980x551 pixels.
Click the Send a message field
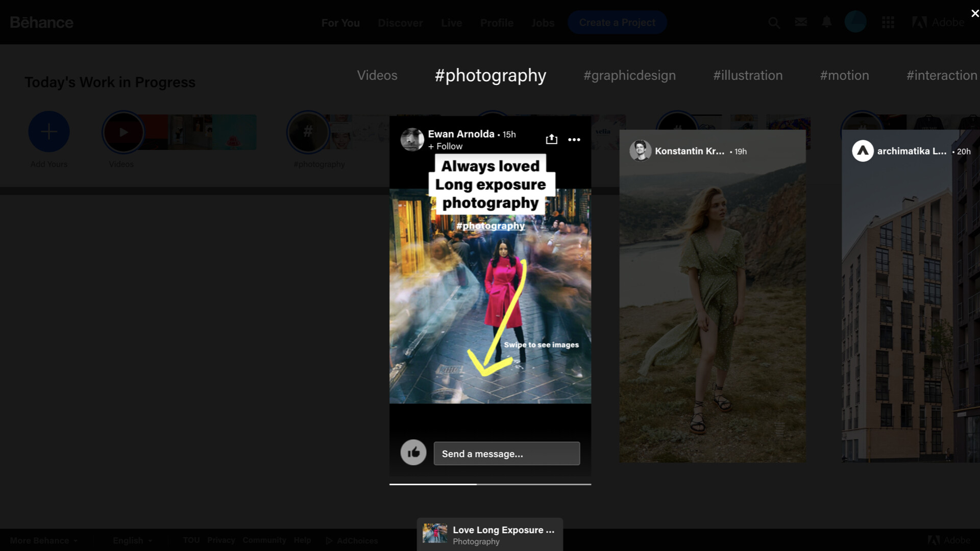(x=506, y=454)
